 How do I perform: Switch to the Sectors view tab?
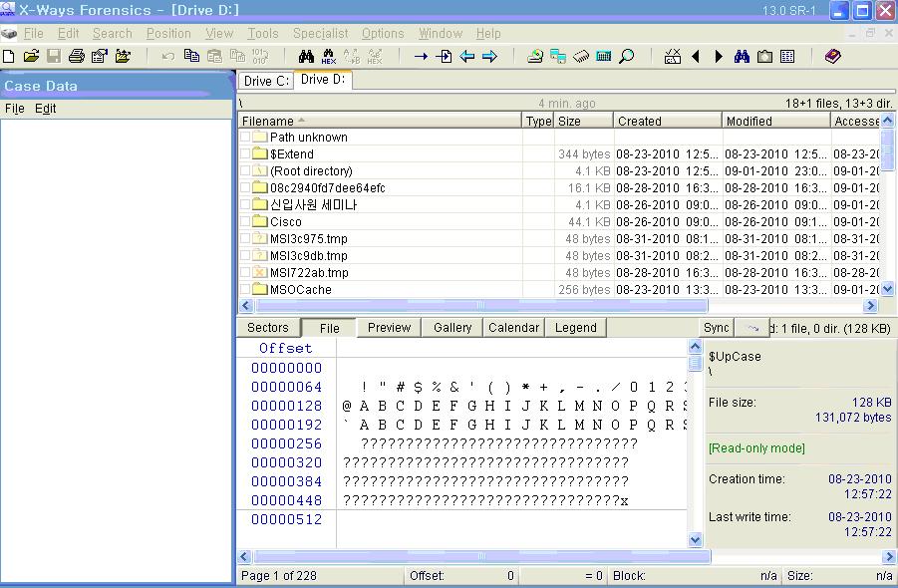pos(267,328)
